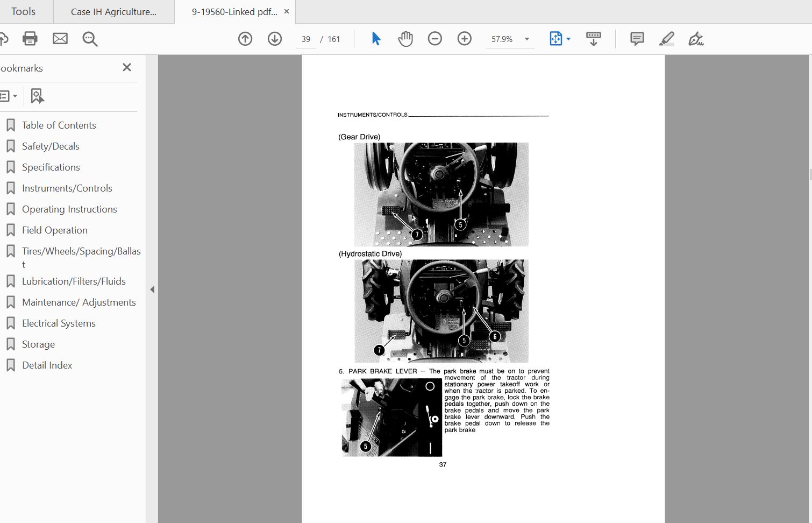Open the Specifications bookmark
Viewport: 812px width, 523px height.
click(51, 167)
